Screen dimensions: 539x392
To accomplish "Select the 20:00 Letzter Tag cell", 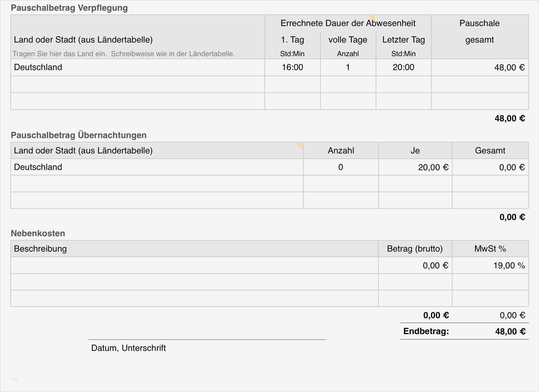I will coord(404,67).
